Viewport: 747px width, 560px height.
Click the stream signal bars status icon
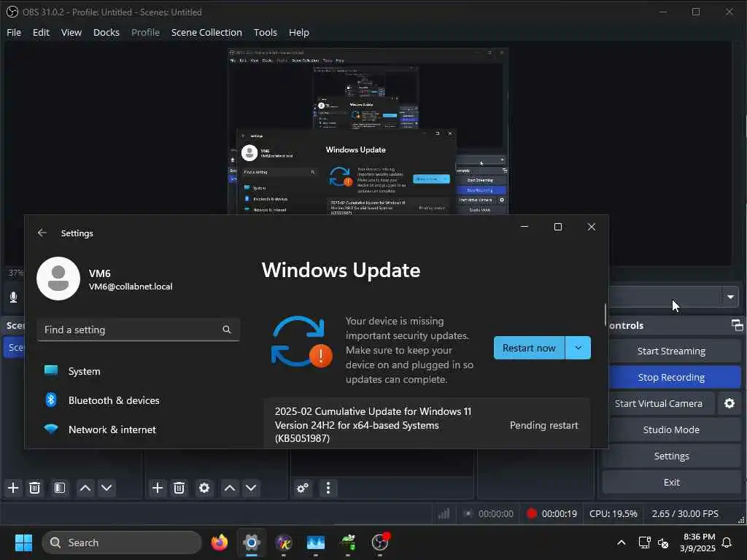tap(444, 513)
